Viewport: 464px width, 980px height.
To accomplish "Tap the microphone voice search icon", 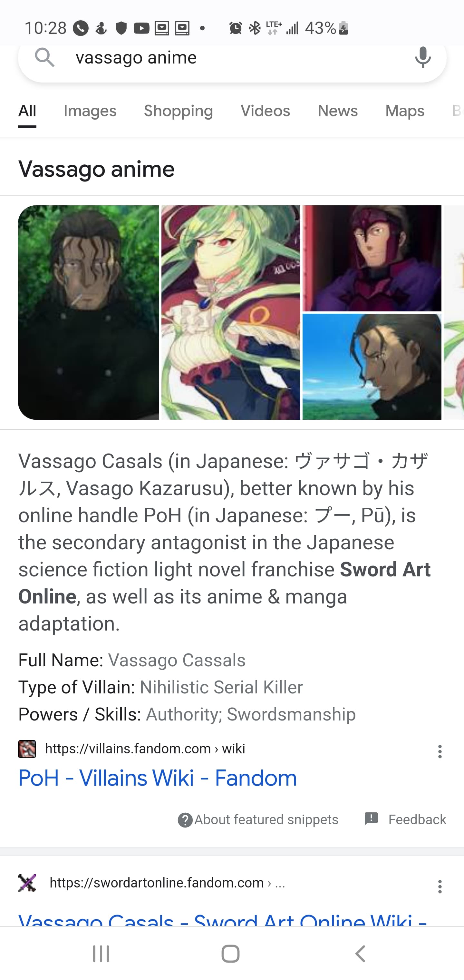I will click(423, 57).
